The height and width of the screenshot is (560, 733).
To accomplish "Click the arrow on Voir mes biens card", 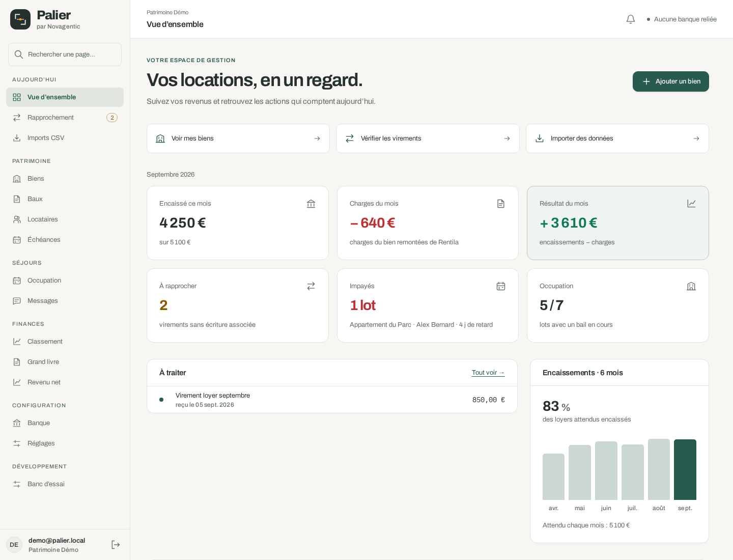I will 317,138.
